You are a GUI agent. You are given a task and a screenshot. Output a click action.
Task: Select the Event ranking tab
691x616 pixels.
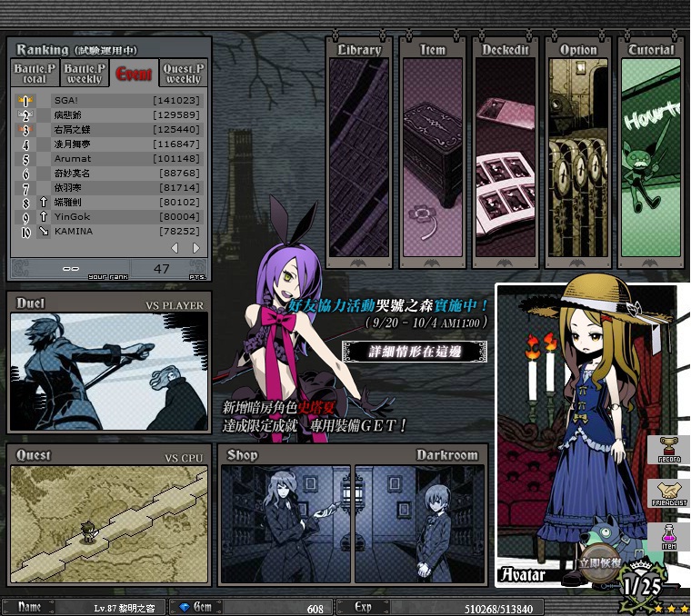(x=134, y=74)
